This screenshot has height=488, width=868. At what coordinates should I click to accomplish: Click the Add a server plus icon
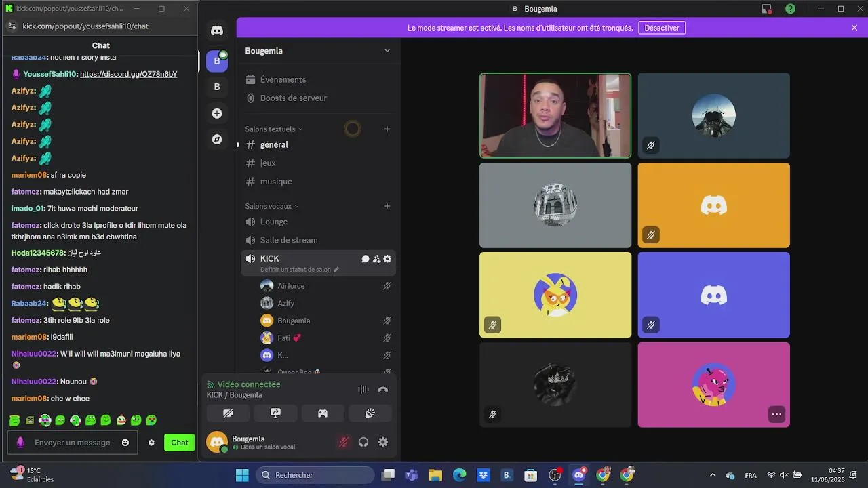(217, 113)
